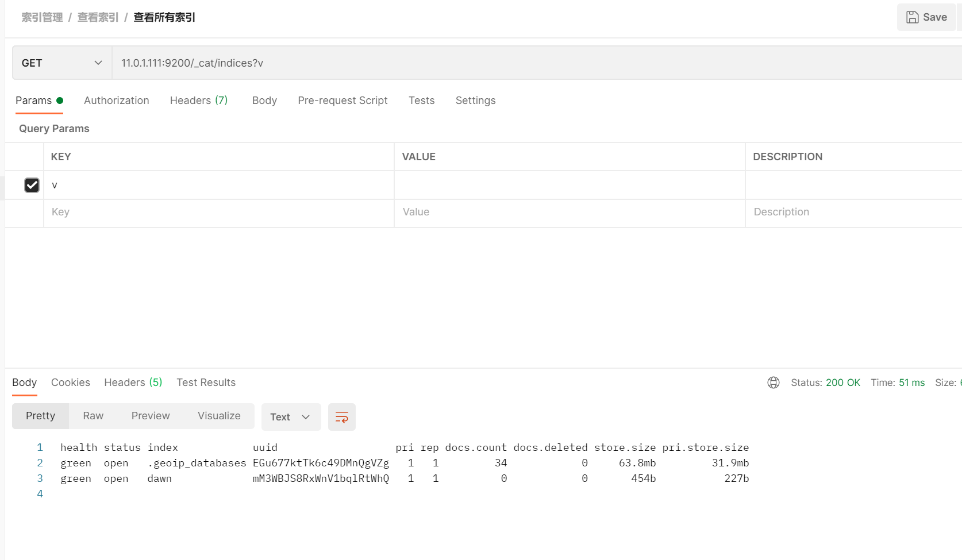Image resolution: width=962 pixels, height=560 pixels.
Task: Click the value cell of the v row
Action: pos(569,185)
